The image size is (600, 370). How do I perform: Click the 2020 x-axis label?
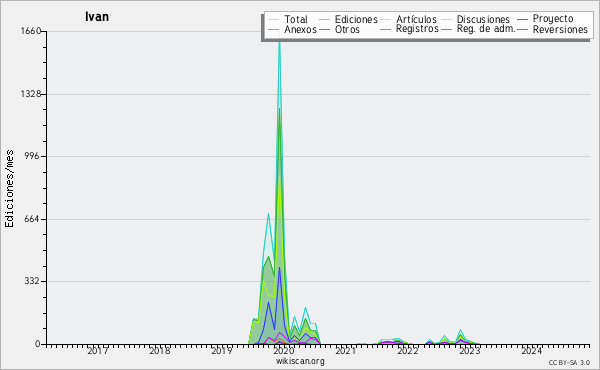click(284, 350)
